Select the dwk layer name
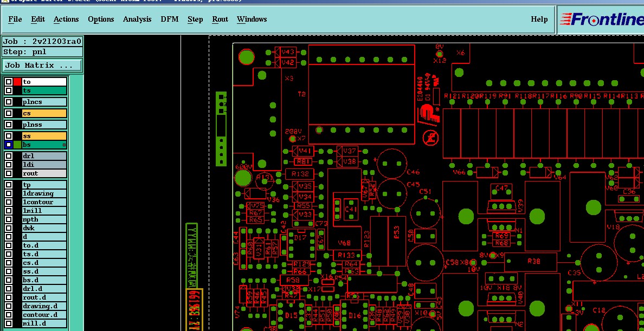This screenshot has width=644, height=331. tap(44, 228)
